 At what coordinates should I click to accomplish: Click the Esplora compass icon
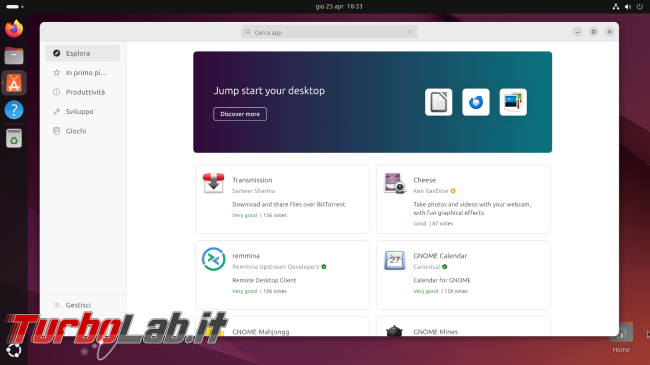pyautogui.click(x=57, y=53)
